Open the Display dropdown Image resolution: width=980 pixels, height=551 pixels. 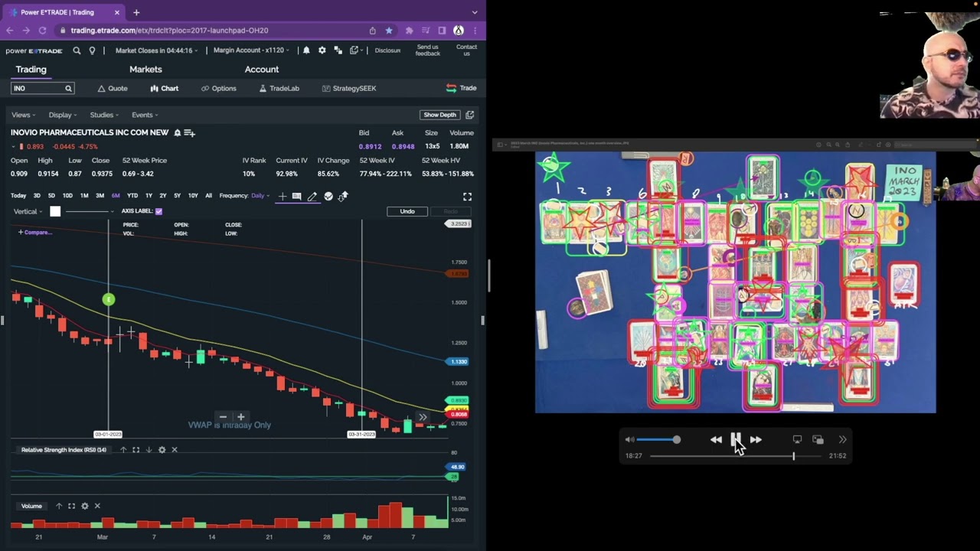[x=63, y=115]
